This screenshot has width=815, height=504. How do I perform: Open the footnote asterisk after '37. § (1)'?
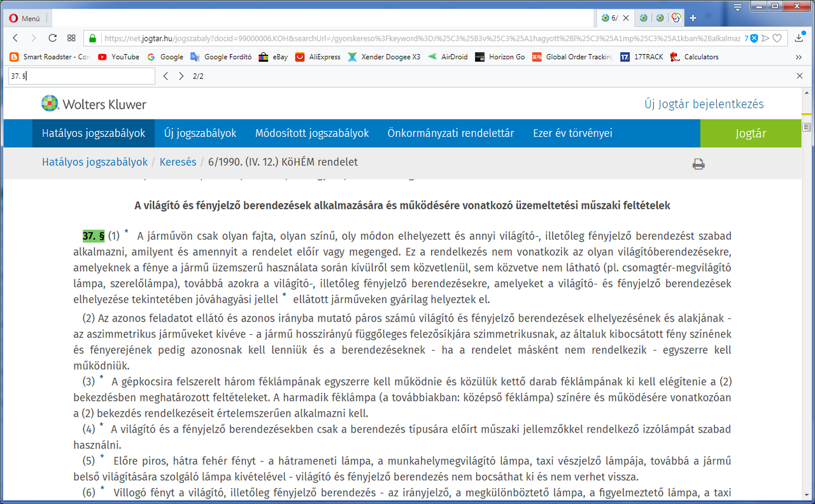(x=126, y=232)
